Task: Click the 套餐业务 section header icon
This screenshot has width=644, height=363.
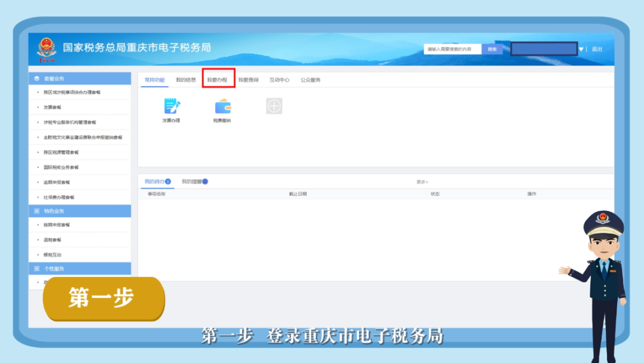Action: [x=37, y=79]
